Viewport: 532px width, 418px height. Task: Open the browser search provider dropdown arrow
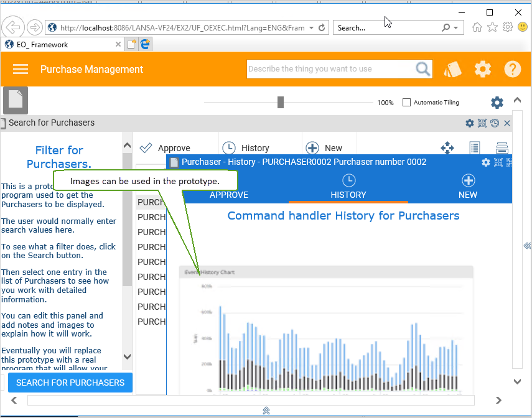[456, 28]
